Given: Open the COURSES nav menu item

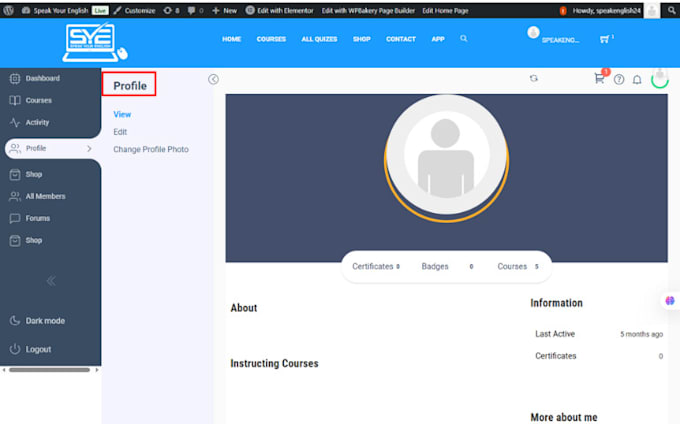Looking at the screenshot, I should tap(271, 39).
